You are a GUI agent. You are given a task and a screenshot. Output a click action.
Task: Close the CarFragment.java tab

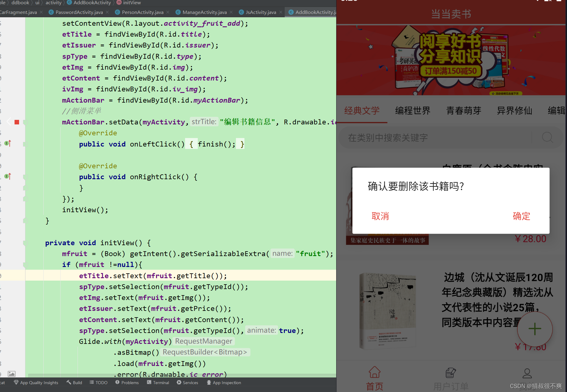point(41,12)
